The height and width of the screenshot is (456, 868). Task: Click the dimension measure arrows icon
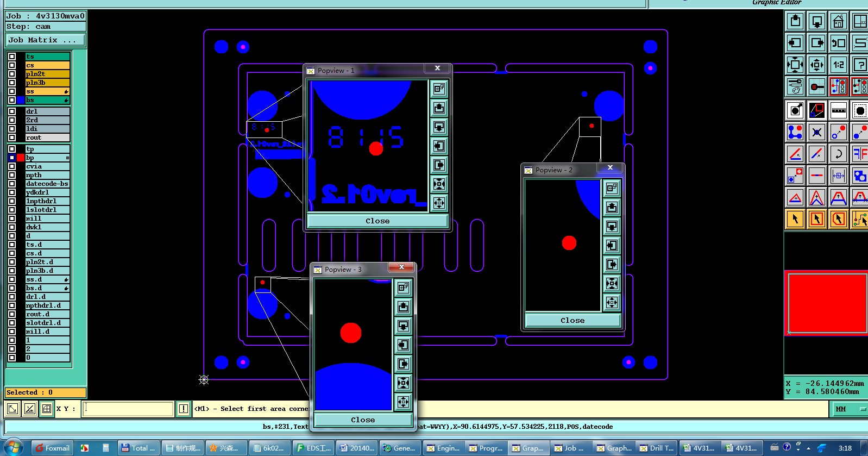pos(839,176)
